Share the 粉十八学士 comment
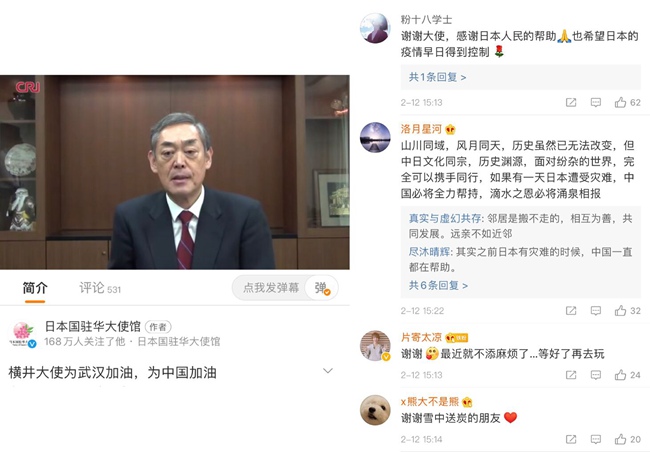Screen dimensions: 650x452 pyautogui.click(x=571, y=102)
